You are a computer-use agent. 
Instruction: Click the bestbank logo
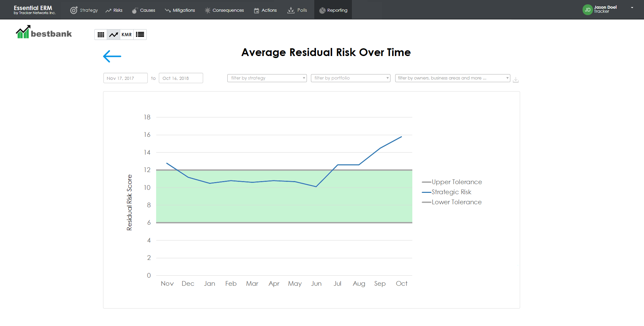pyautogui.click(x=44, y=33)
